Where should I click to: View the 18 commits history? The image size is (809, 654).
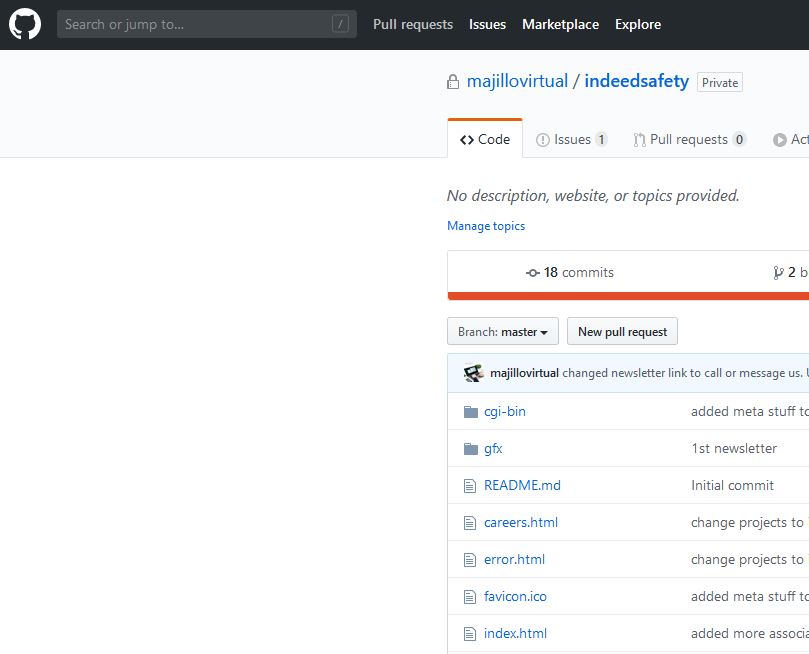(570, 272)
